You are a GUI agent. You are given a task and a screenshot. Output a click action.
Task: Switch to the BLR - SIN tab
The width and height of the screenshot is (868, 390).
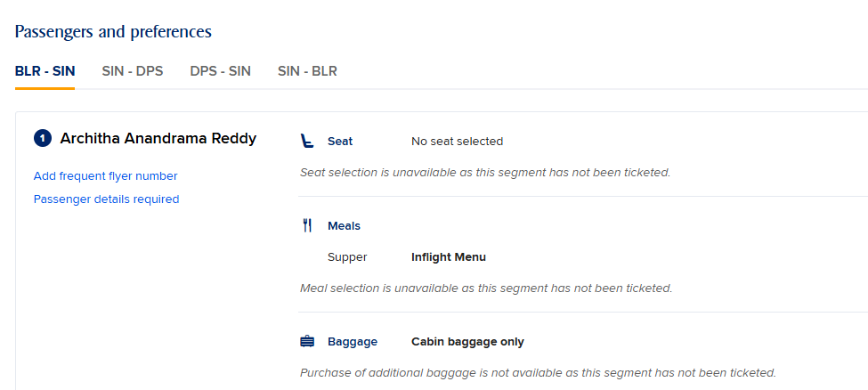click(x=45, y=71)
